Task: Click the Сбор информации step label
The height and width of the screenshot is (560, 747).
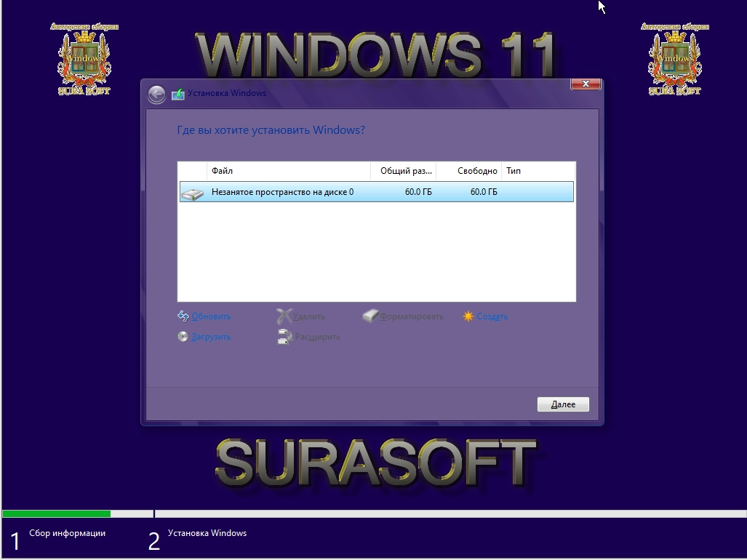Action: [x=67, y=533]
